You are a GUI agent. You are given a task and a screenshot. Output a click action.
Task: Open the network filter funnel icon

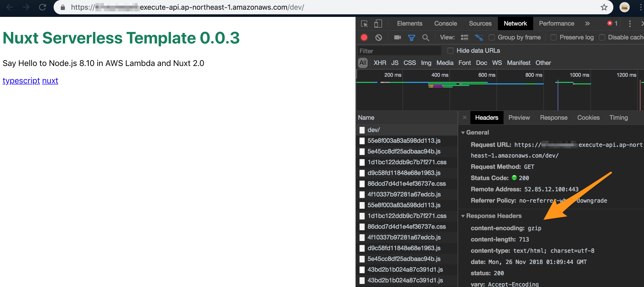[x=411, y=37]
